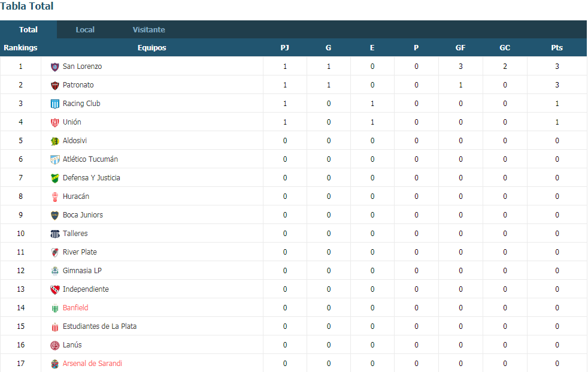Open the Banfield team link
The height and width of the screenshot is (372, 588).
pyautogui.click(x=75, y=307)
